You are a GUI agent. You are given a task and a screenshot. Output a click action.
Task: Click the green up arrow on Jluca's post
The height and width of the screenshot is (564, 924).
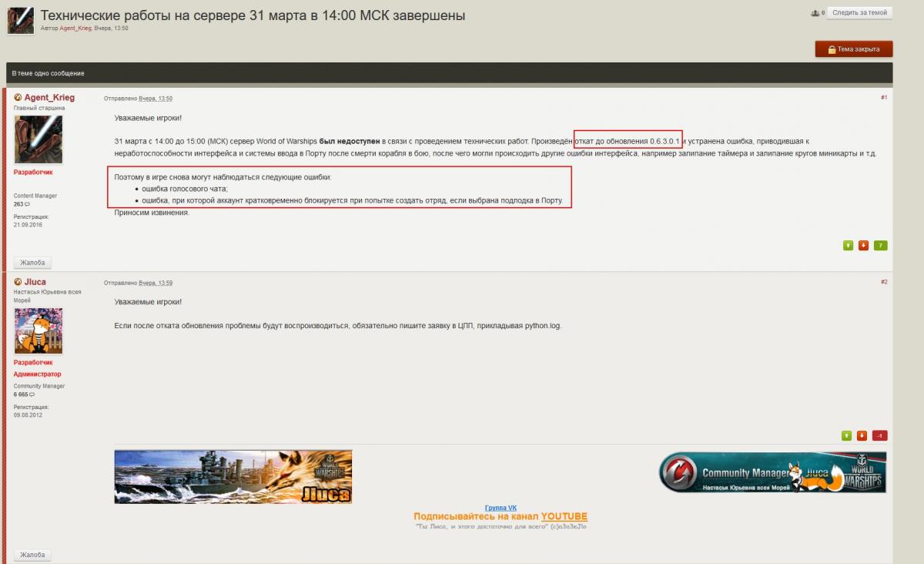[x=847, y=435]
